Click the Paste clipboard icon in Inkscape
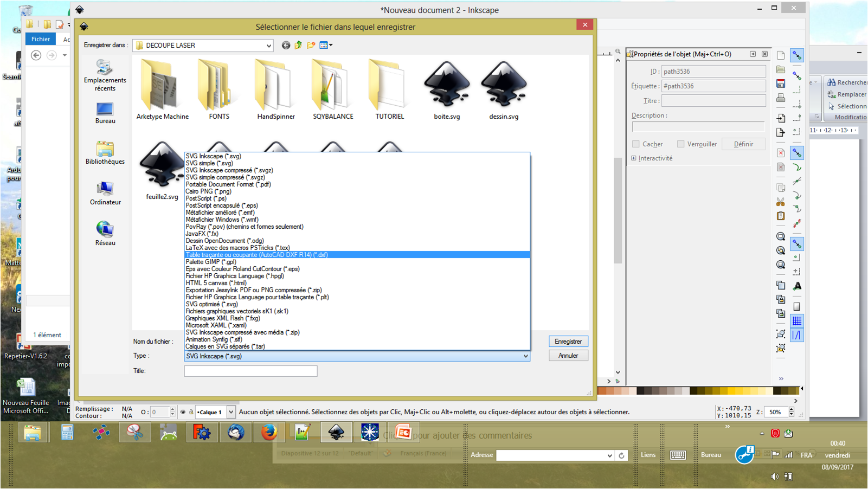 (x=781, y=216)
